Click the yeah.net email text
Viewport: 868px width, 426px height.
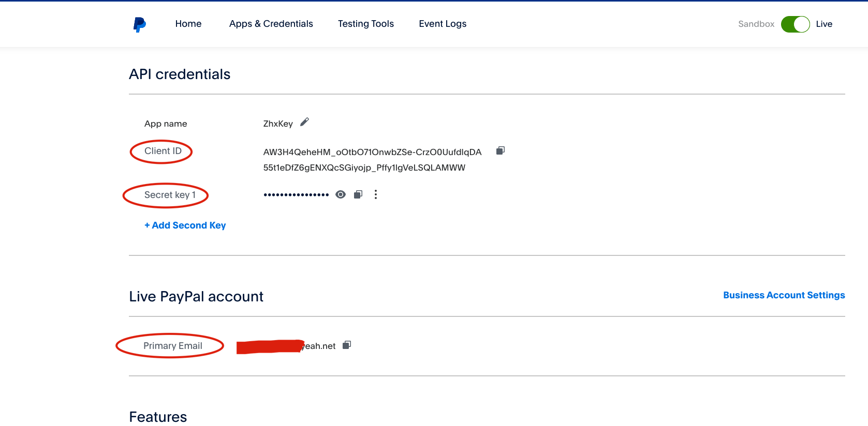click(x=319, y=346)
